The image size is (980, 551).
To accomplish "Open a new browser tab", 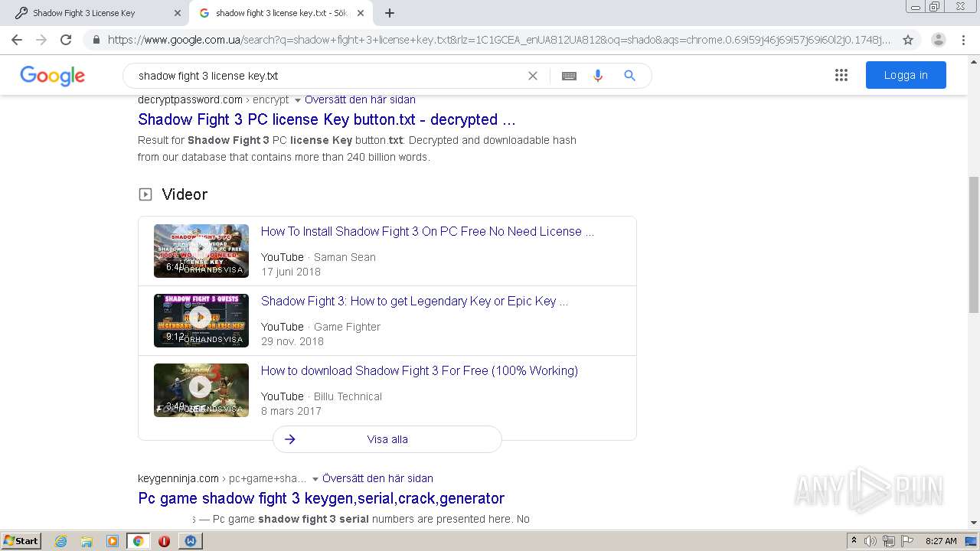I will [390, 13].
